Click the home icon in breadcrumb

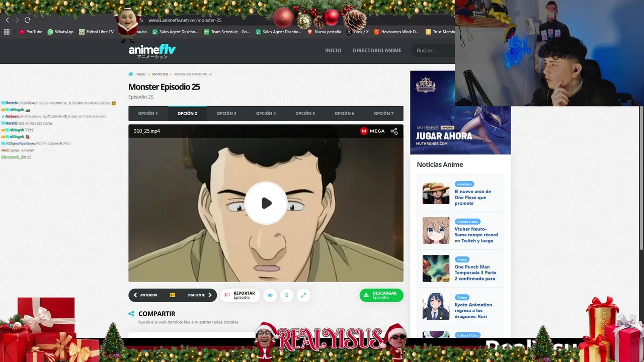[131, 74]
